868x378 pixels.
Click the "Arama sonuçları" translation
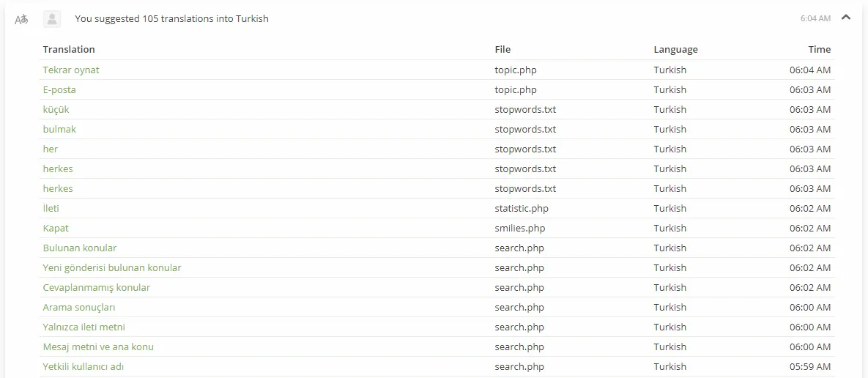click(x=78, y=307)
